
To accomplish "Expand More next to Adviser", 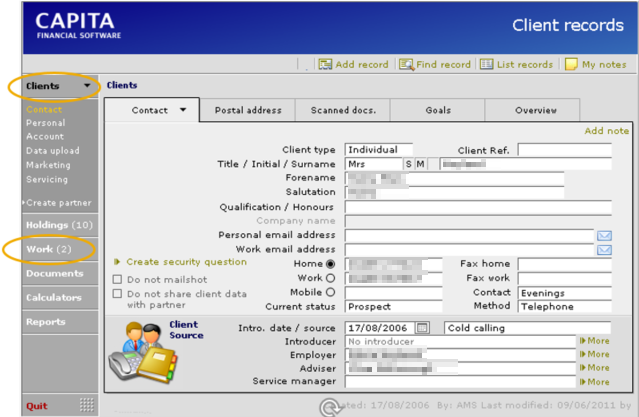I will [595, 368].
